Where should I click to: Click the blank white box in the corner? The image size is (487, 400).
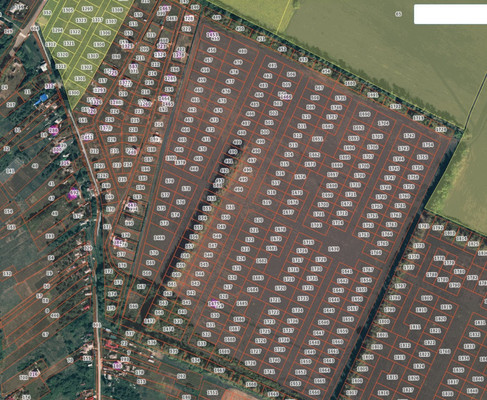tap(450, 14)
